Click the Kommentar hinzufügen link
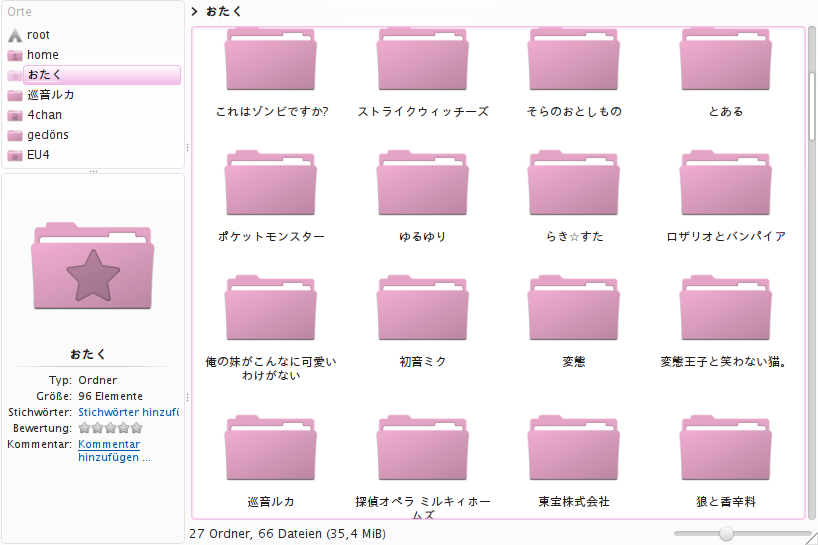The width and height of the screenshot is (818, 545). (114, 451)
